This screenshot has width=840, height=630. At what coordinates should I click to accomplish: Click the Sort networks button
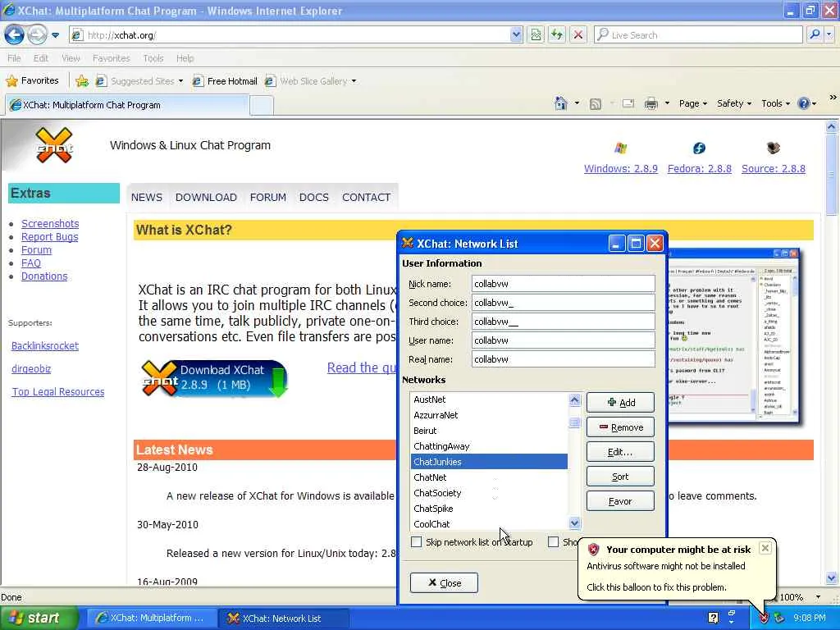point(620,477)
